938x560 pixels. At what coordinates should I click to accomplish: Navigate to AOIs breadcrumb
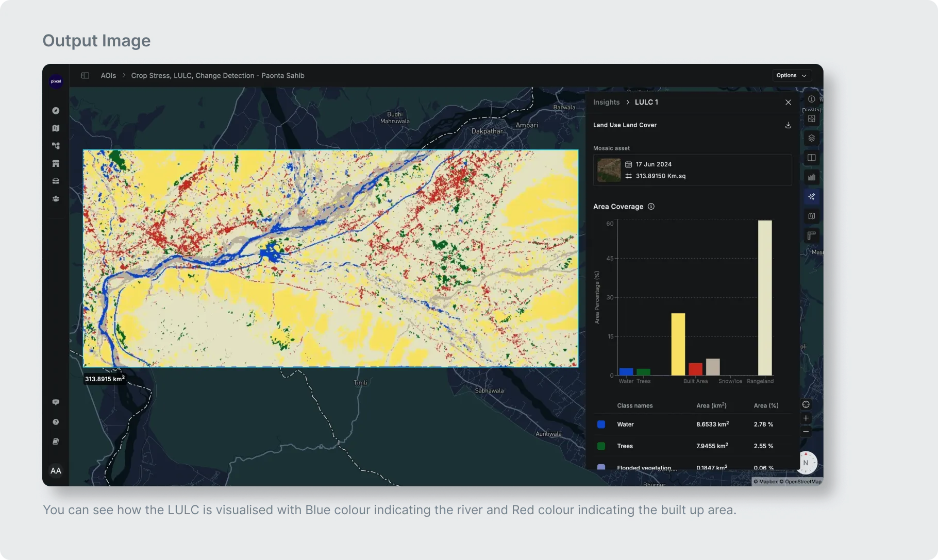tap(108, 76)
